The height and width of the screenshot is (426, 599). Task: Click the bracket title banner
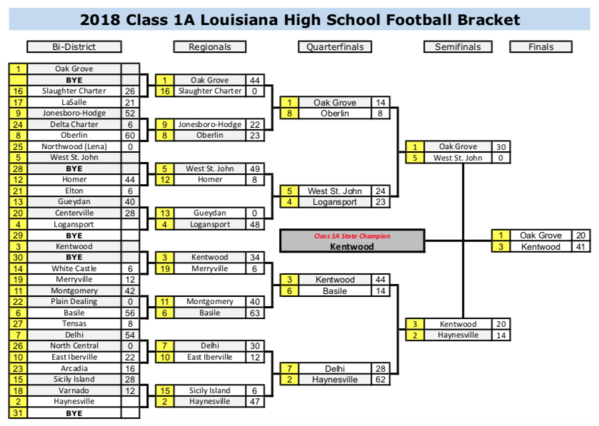[x=300, y=19]
